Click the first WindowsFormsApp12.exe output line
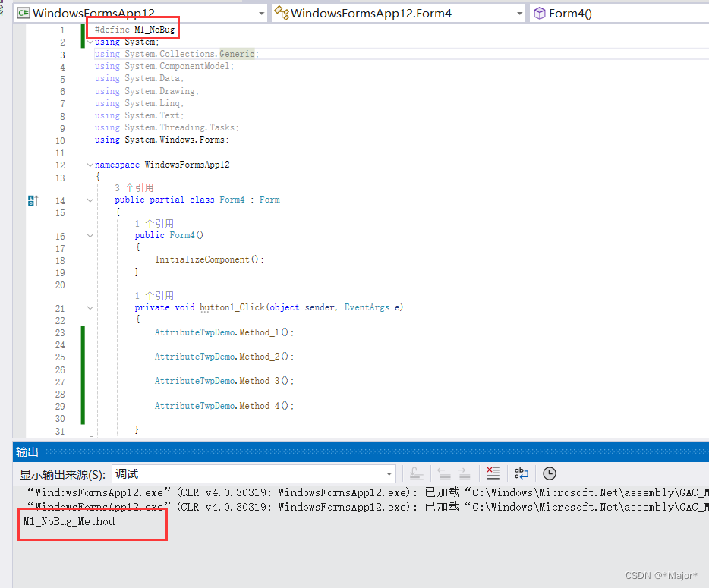 click(x=367, y=492)
